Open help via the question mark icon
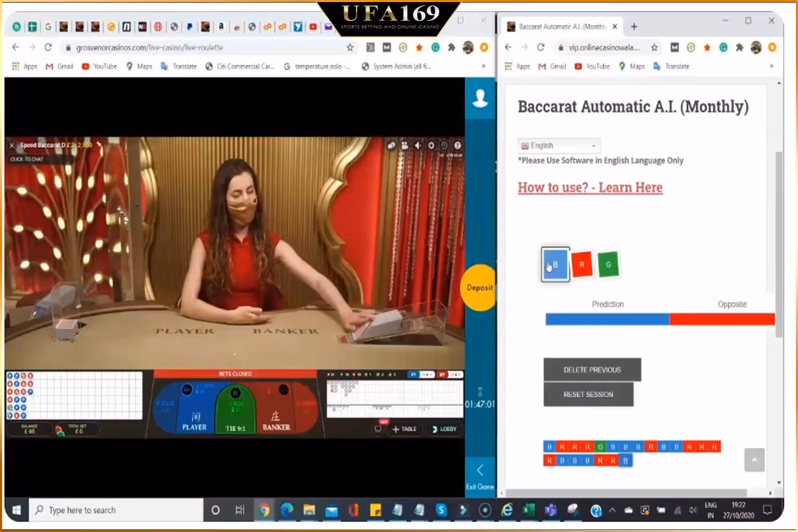Viewport: 798px width, 532px height. tap(456, 145)
